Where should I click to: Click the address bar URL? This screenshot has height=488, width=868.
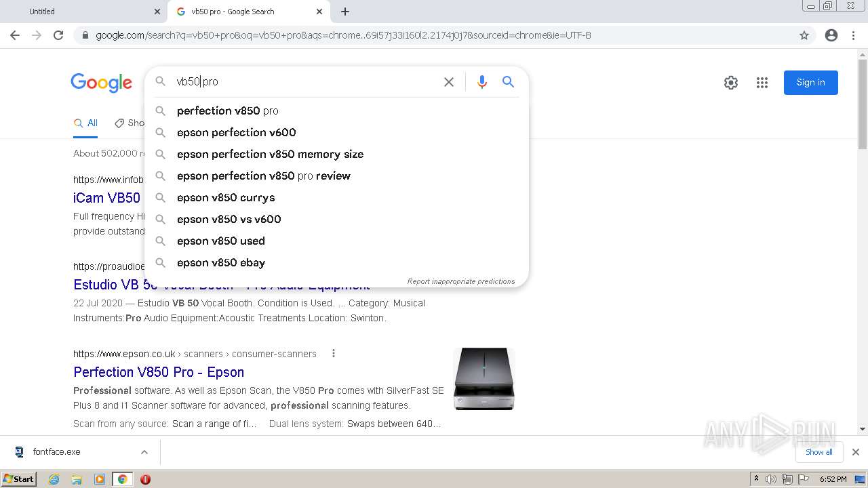[343, 35]
